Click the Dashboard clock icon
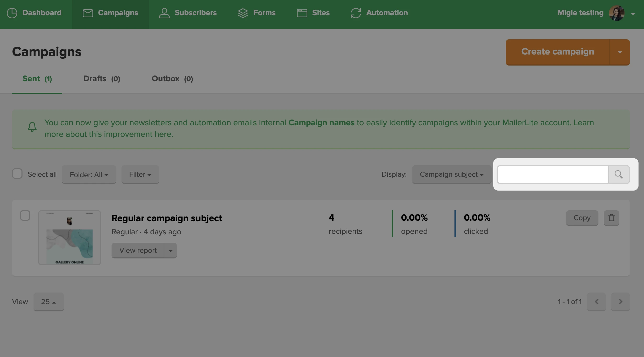The height and width of the screenshot is (357, 644). pos(12,13)
